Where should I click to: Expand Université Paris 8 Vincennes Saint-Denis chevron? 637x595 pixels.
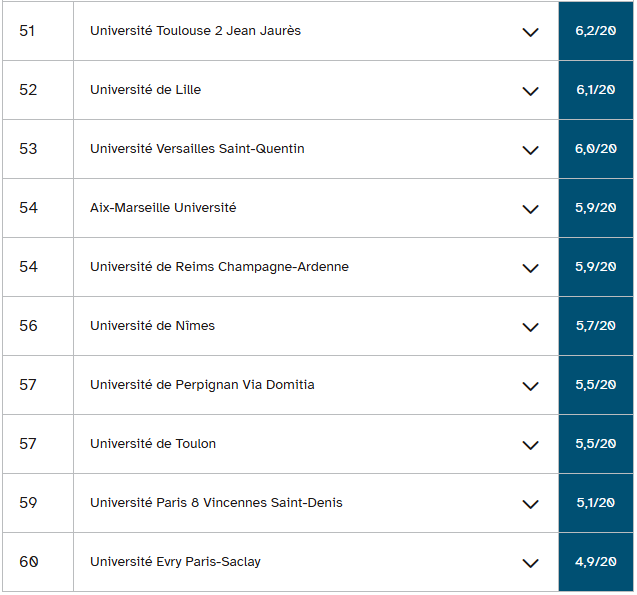pos(531,504)
